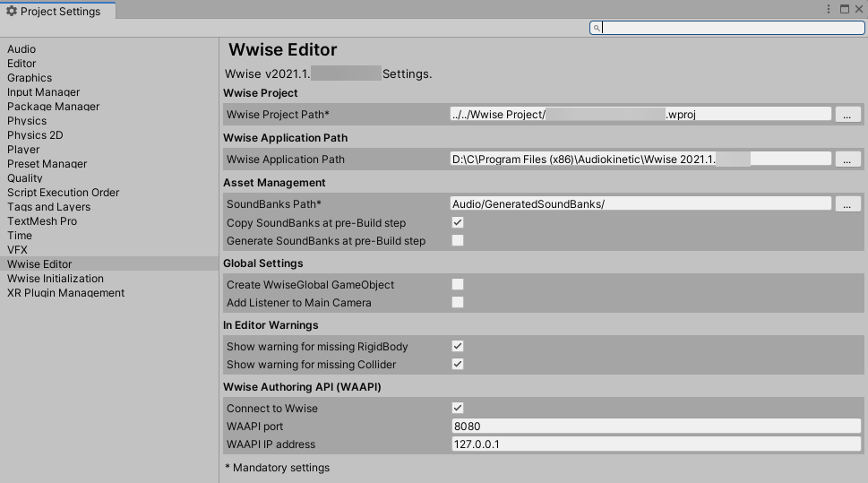Focus the settings search field
The height and width of the screenshot is (483, 868).
[x=726, y=28]
